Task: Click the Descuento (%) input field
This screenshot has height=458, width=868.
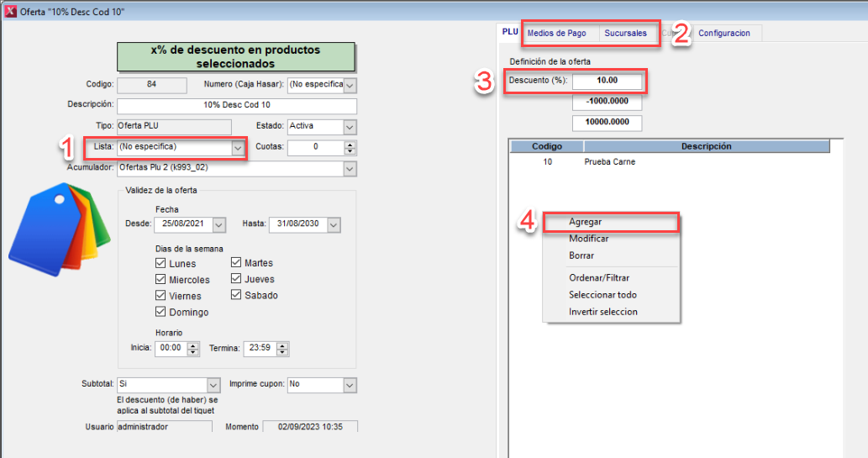Action: 607,81
